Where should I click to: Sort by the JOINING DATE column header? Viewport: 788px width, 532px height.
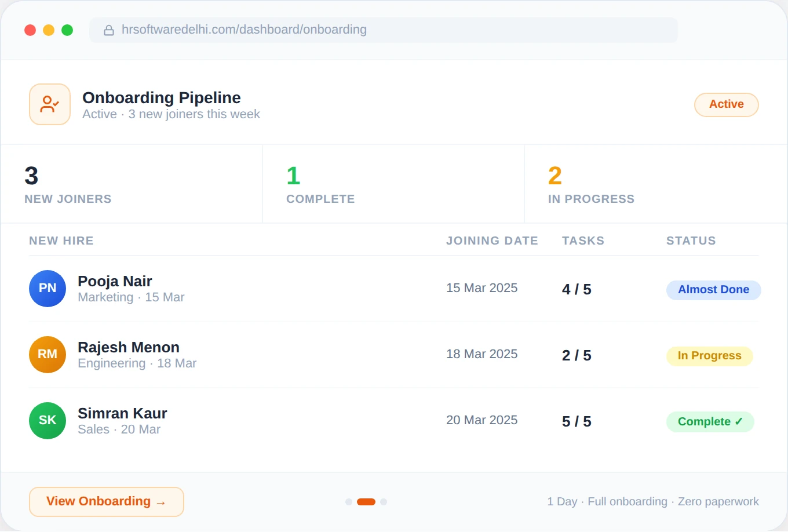tap(492, 241)
